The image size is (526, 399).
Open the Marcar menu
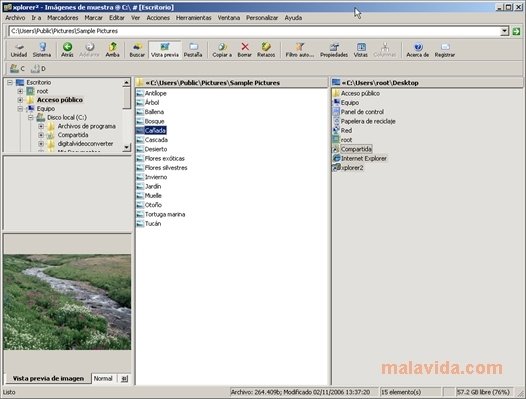94,18
